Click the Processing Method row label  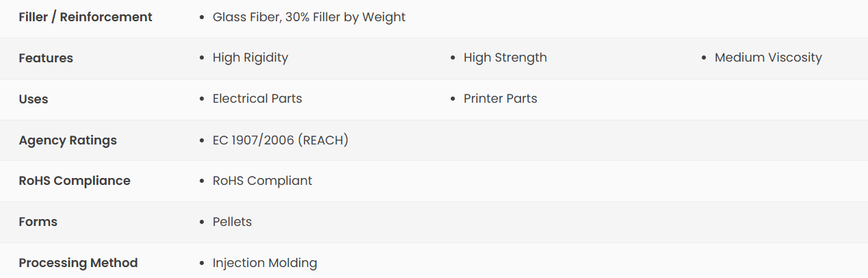(78, 263)
